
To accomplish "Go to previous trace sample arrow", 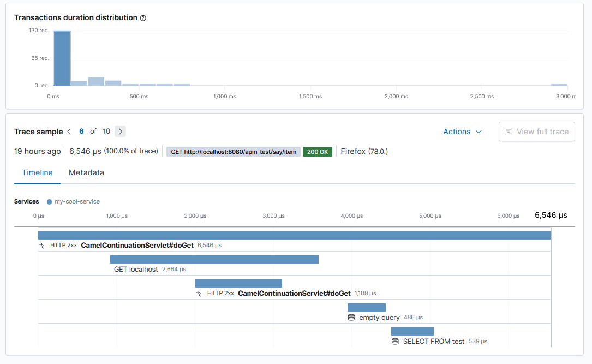I will click(69, 132).
